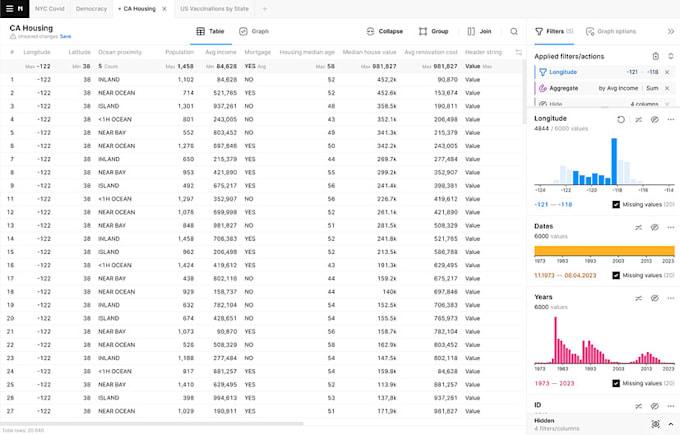Image resolution: width=680 pixels, height=435 pixels.
Task: Toggle Missing values checkbox under Dates
Action: 616,275
